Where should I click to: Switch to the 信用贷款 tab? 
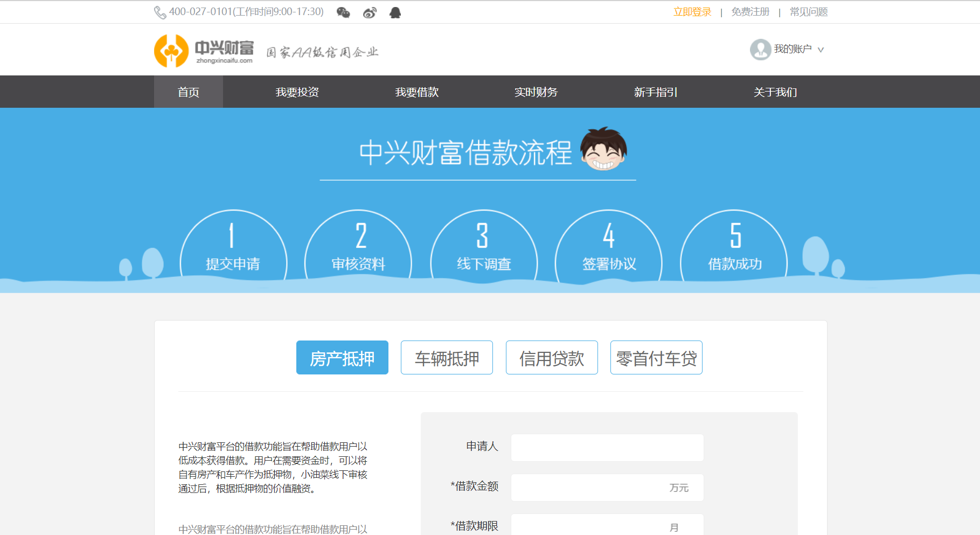(552, 358)
